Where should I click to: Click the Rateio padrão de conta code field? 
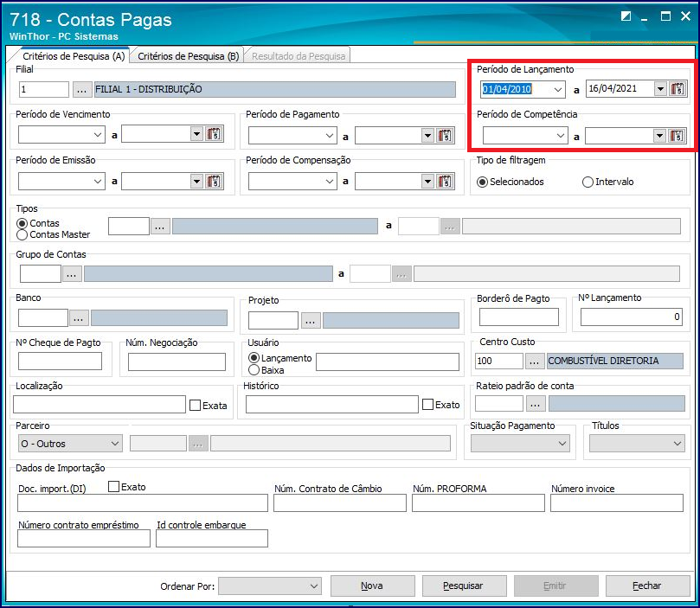click(x=499, y=404)
